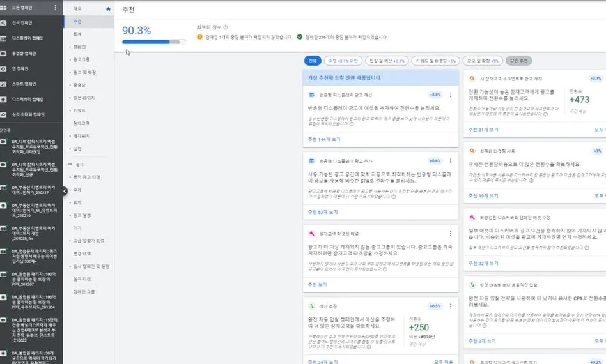Expand 방문 페이지 in page menu
This screenshot has height=364, width=606.
[x=70, y=98]
